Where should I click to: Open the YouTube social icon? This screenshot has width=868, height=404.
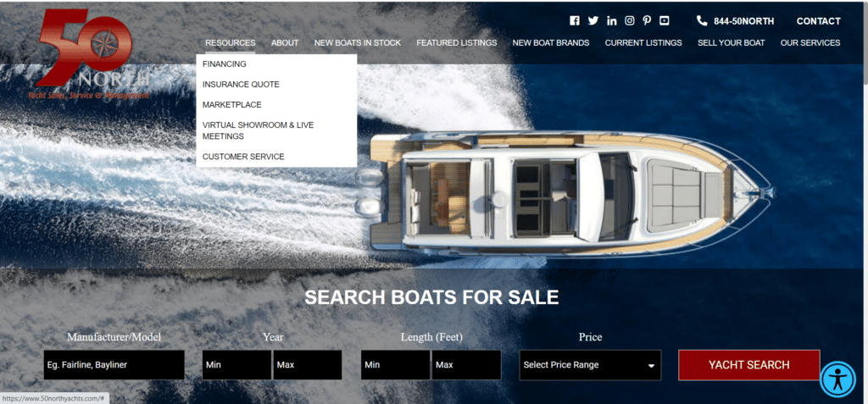click(x=665, y=21)
